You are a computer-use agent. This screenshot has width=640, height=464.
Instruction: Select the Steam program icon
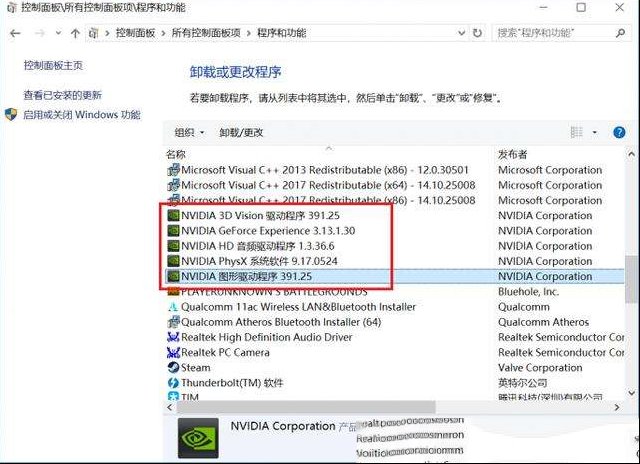coord(173,368)
